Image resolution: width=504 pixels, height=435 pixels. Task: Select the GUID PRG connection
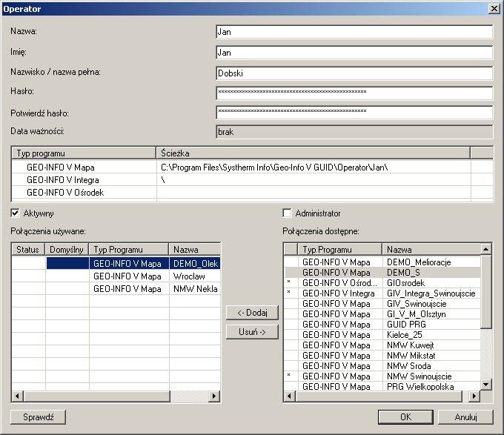coord(382,324)
